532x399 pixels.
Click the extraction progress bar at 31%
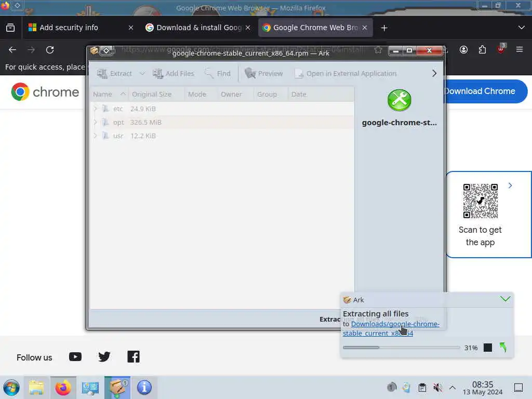(x=401, y=348)
